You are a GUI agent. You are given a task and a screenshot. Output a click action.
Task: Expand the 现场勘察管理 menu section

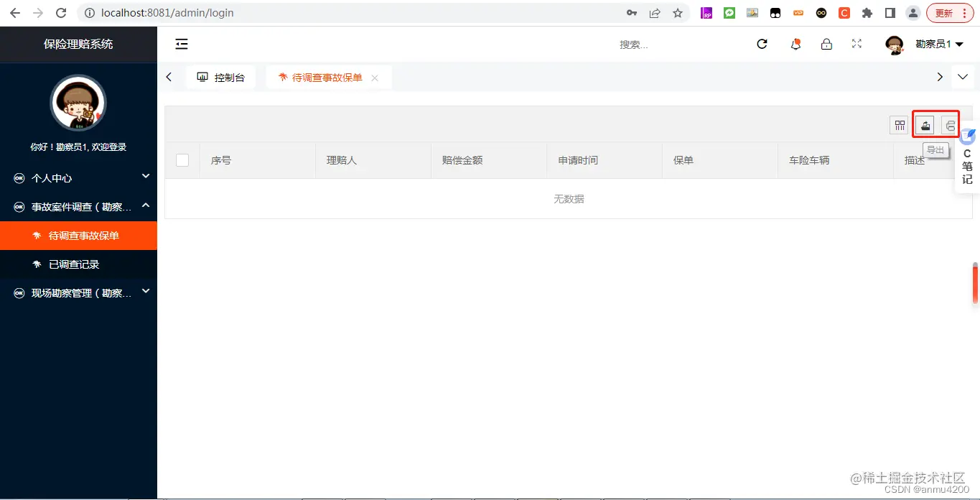pos(79,292)
